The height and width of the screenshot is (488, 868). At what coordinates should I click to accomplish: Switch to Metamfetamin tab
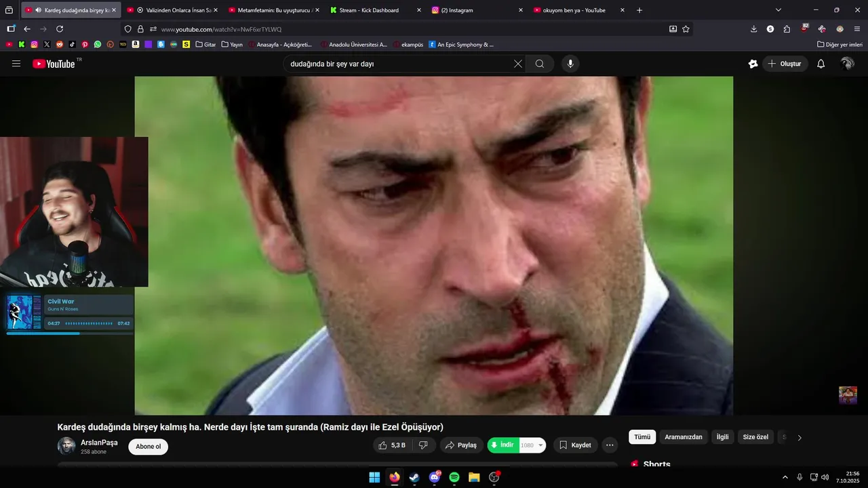(x=273, y=10)
